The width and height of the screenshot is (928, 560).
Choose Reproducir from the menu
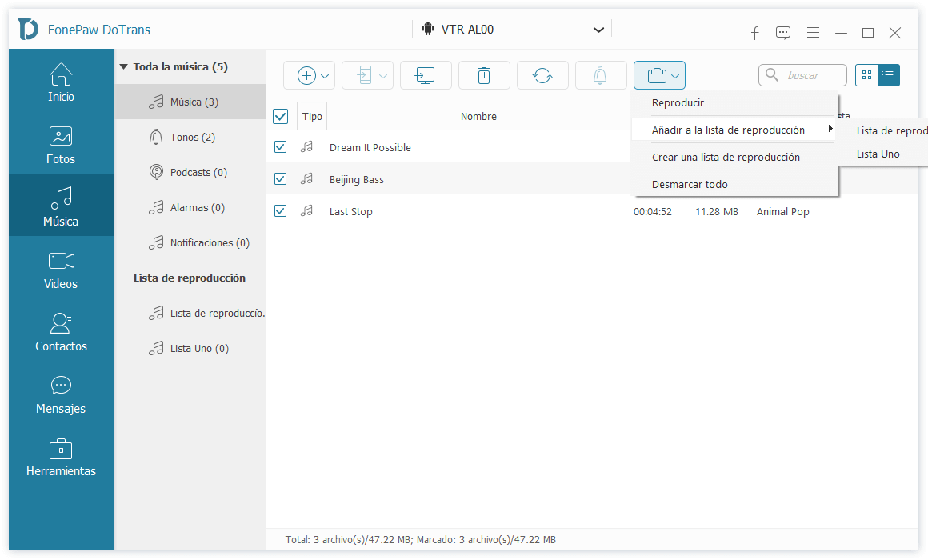(x=678, y=103)
